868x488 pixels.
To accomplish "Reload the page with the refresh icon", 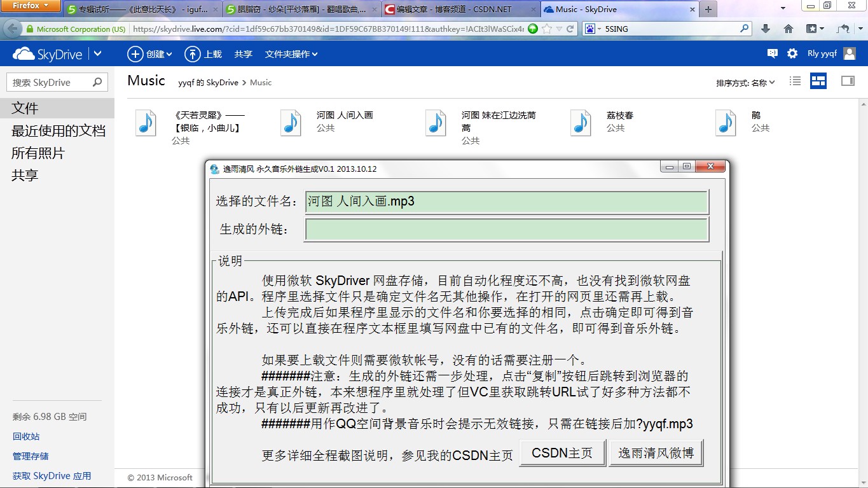I will tap(570, 29).
